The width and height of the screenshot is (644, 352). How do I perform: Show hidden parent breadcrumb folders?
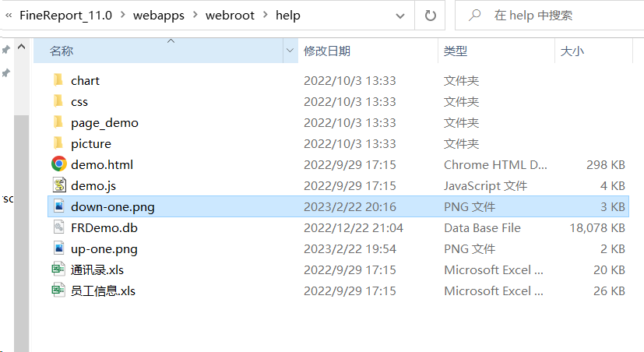pos(9,16)
